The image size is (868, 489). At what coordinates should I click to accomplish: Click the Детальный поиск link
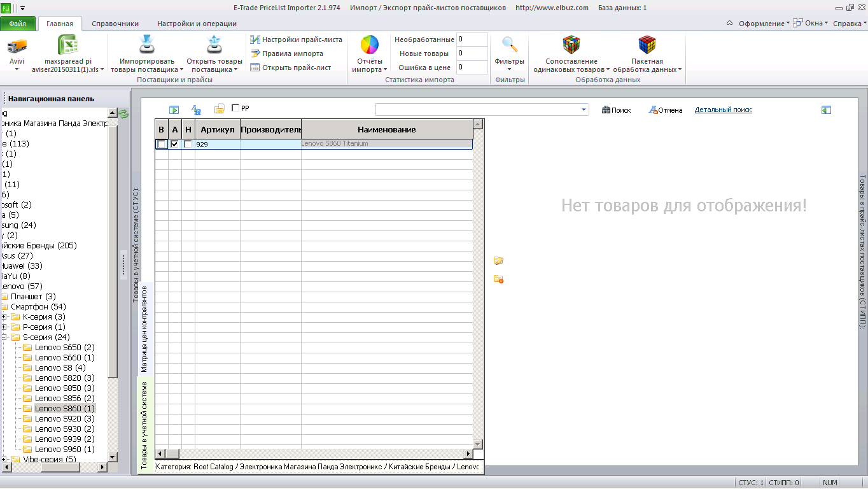point(723,110)
